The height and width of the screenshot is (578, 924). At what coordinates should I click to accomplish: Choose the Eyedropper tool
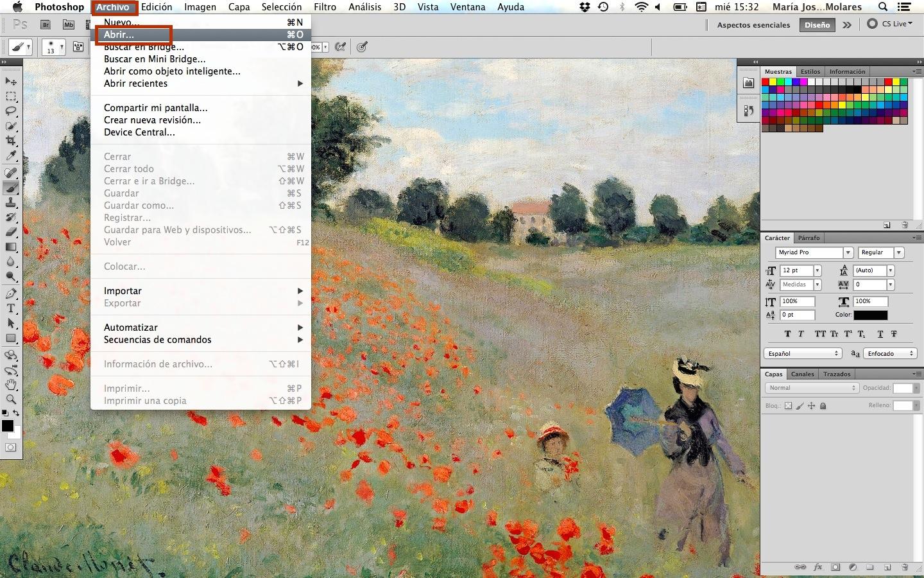(x=11, y=156)
